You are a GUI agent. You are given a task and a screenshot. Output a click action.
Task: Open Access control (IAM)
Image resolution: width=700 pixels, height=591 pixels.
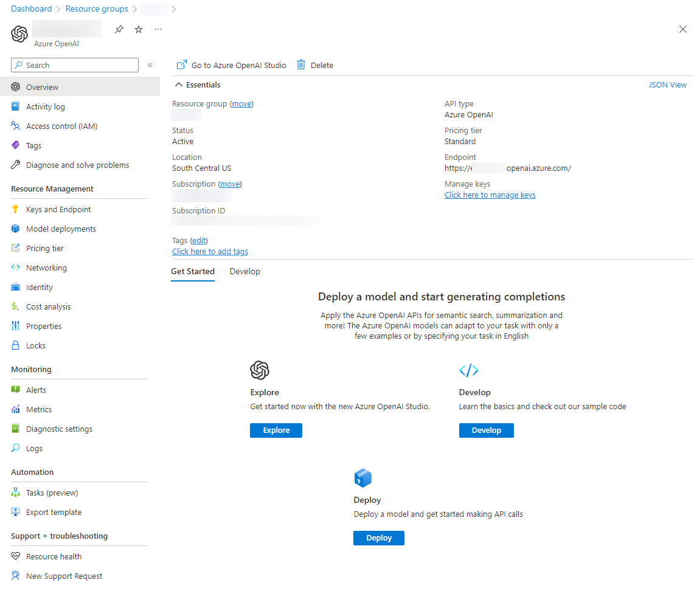tap(61, 126)
